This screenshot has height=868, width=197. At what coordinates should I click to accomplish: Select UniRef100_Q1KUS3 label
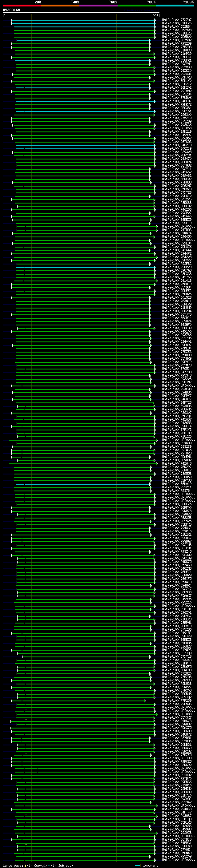(177, 50)
